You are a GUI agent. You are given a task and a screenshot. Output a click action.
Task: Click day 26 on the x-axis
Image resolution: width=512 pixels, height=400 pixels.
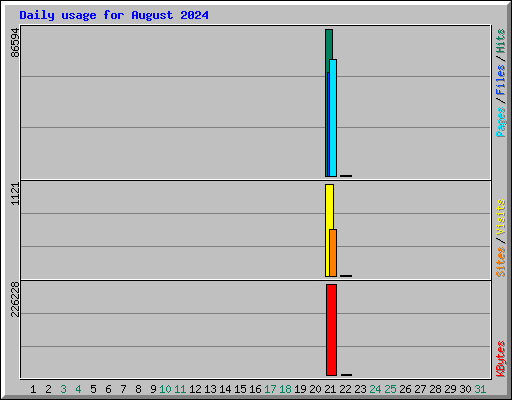pyautogui.click(x=405, y=389)
